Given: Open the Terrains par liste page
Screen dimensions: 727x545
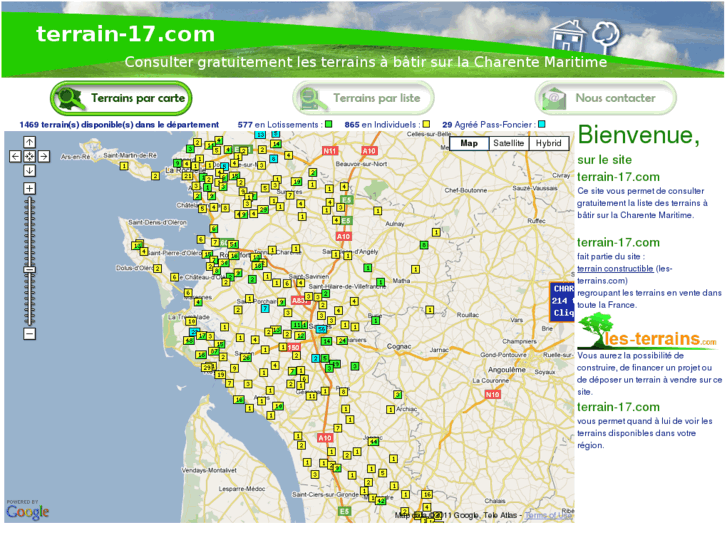Looking at the screenshot, I should [363, 98].
